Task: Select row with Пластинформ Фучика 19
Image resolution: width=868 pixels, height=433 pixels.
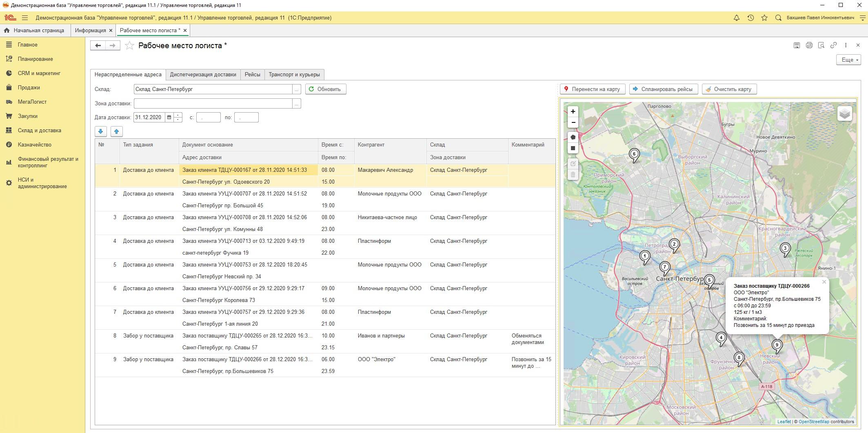Action: click(325, 247)
